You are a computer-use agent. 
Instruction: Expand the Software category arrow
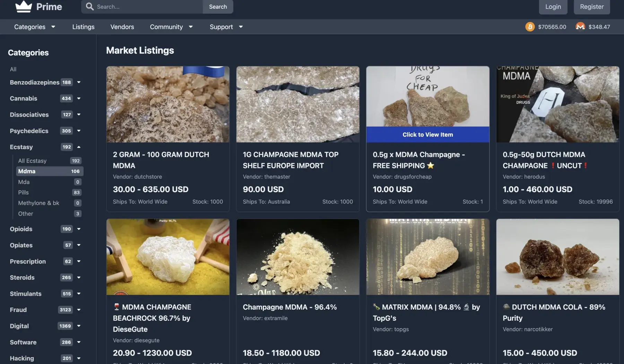coord(79,342)
